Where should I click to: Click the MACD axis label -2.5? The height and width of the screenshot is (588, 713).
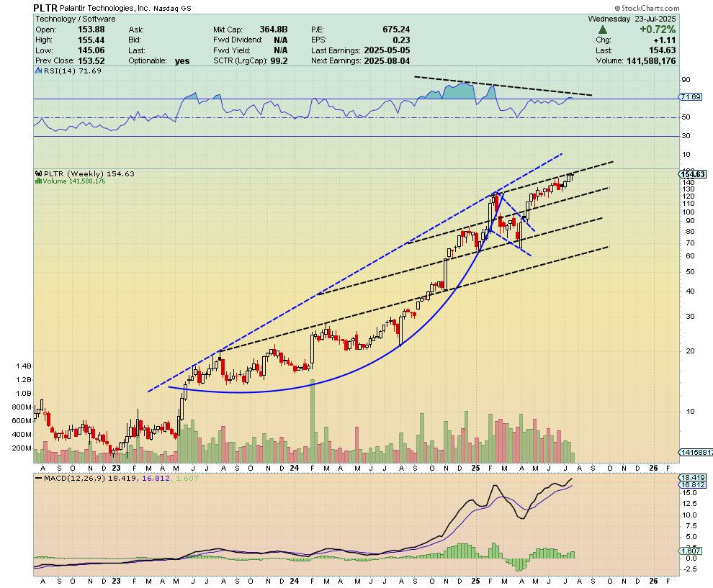(690, 569)
